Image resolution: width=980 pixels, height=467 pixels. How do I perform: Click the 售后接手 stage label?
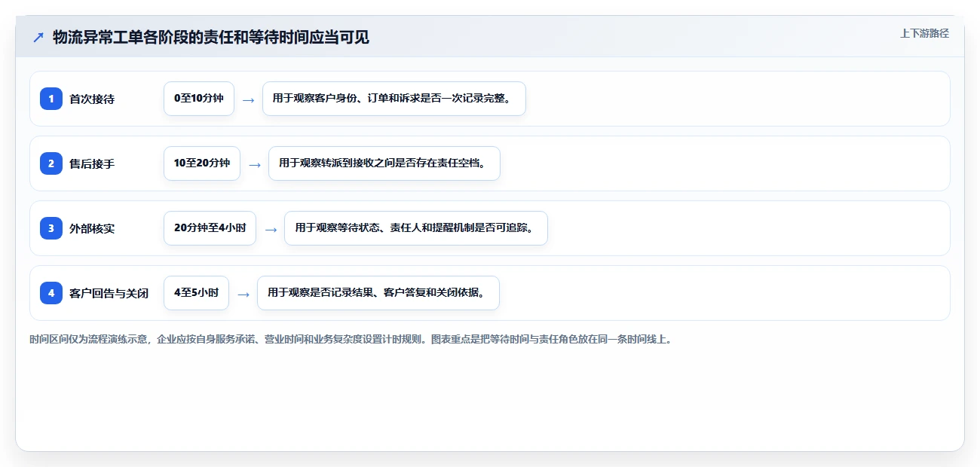pyautogui.click(x=92, y=163)
